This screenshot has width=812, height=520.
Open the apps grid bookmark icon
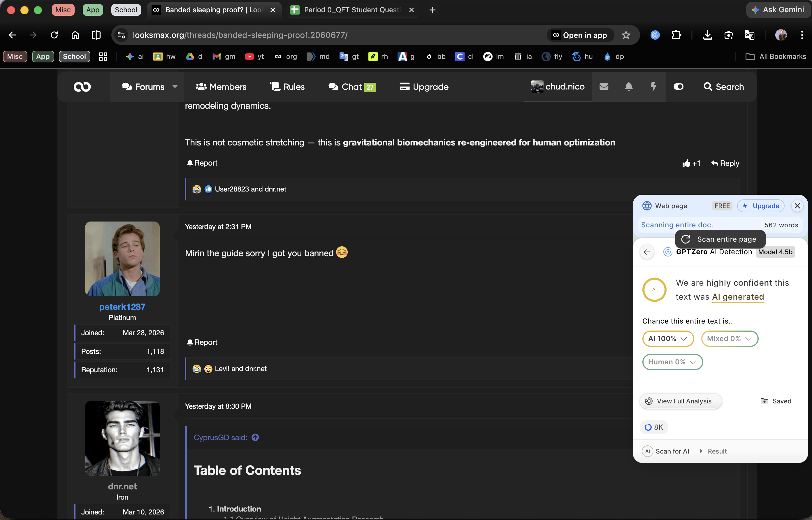[103, 56]
